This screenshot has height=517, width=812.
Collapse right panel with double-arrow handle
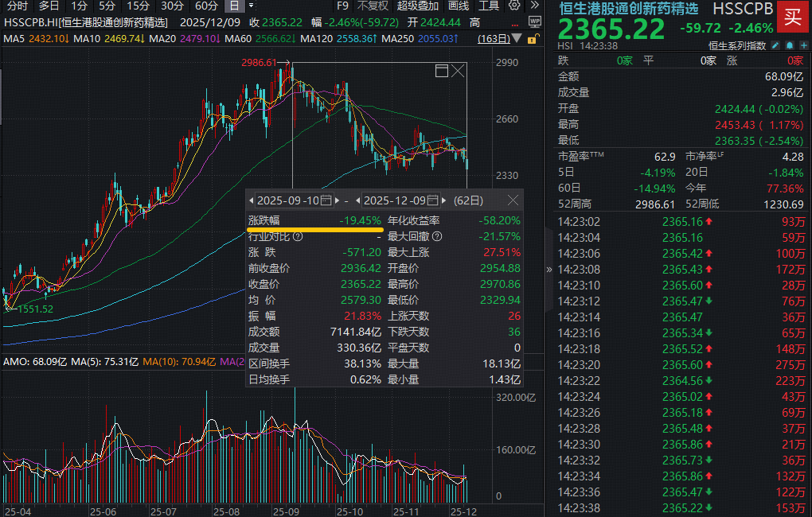(548, 270)
